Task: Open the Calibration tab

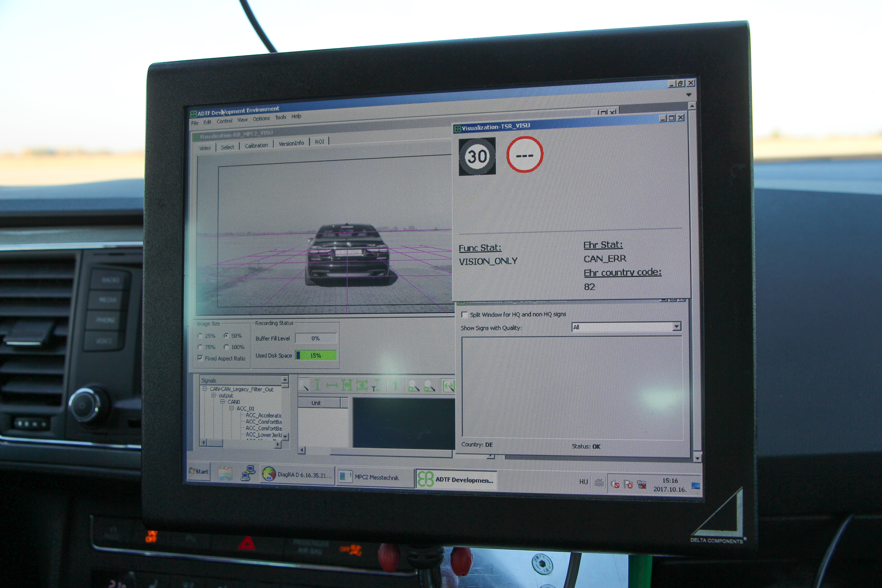Action: tap(256, 146)
